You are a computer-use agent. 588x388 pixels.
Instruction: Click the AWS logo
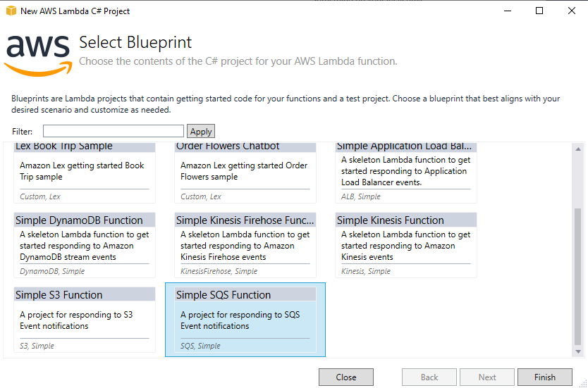point(38,56)
